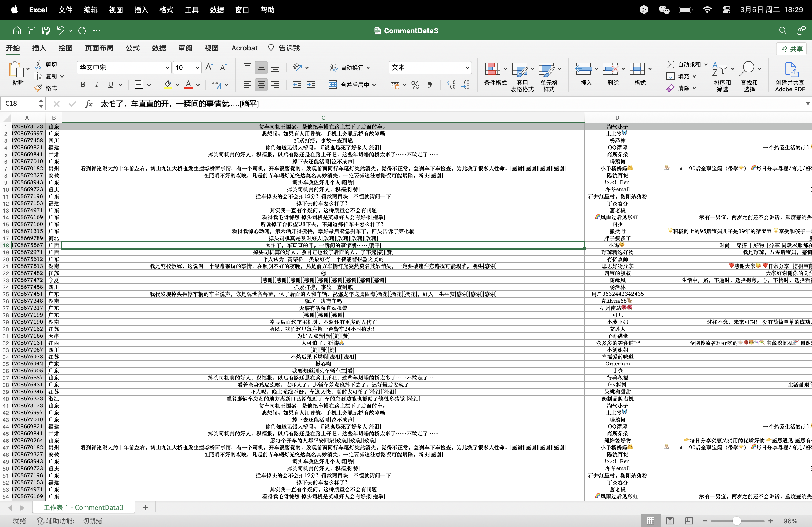Click the comma style icon
The width and height of the screenshot is (812, 527).
click(430, 85)
